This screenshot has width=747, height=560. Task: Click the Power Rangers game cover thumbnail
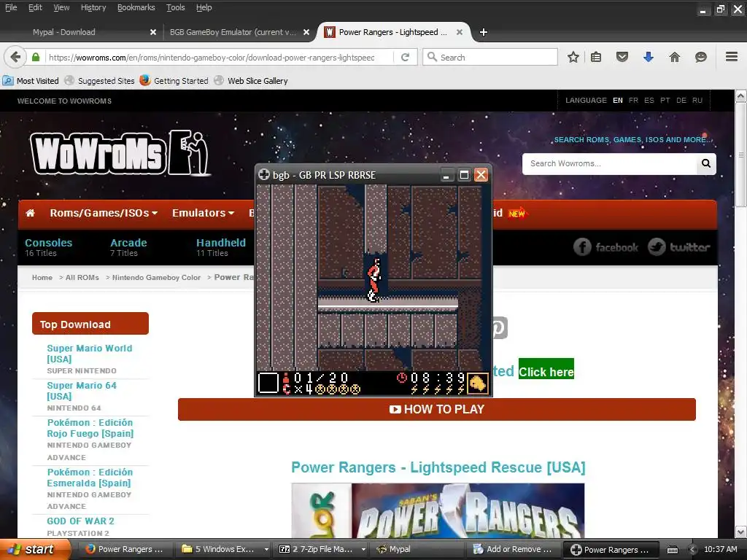[438, 510]
